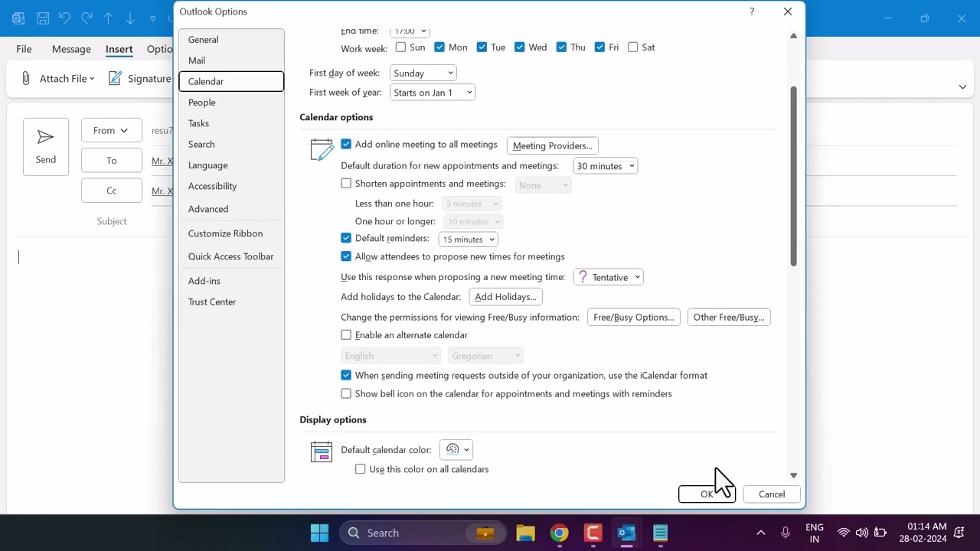
Task: Switch to the Message ribbon tab
Action: point(71,49)
